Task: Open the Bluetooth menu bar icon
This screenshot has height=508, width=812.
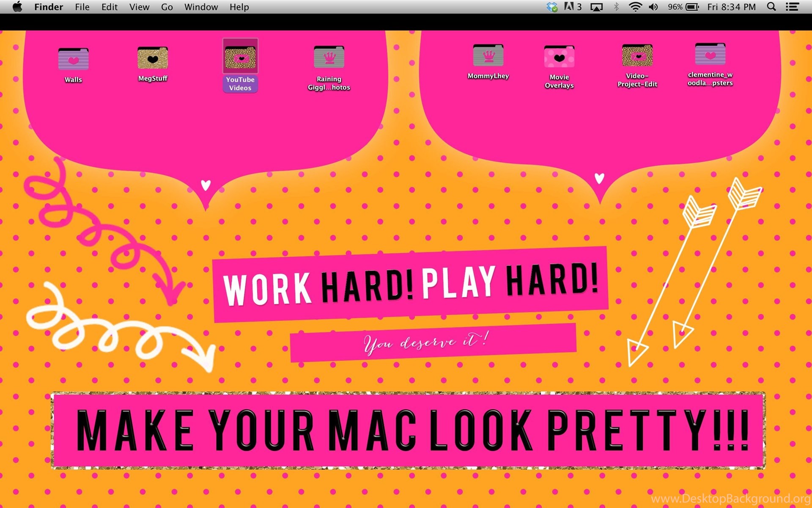Action: coord(616,7)
